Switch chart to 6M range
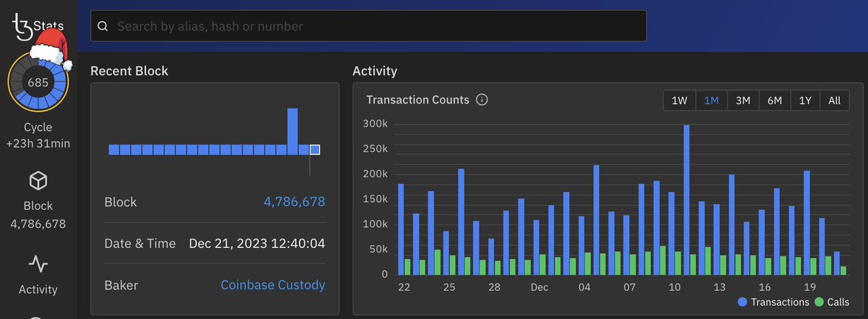The height and width of the screenshot is (319, 868). point(774,101)
